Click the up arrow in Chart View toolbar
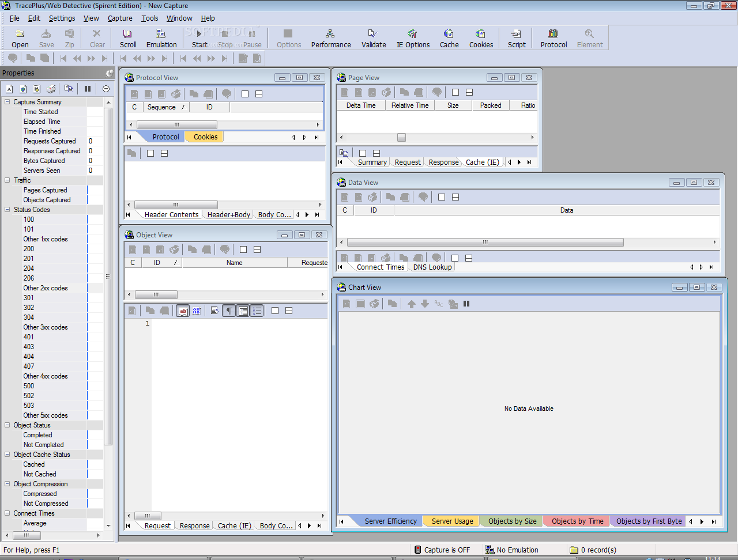This screenshot has width=738, height=560. 411,304
